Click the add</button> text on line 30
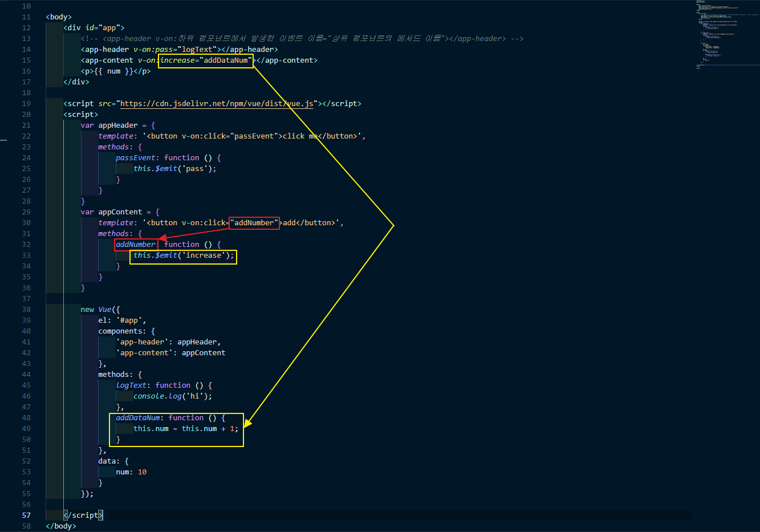 click(309, 223)
